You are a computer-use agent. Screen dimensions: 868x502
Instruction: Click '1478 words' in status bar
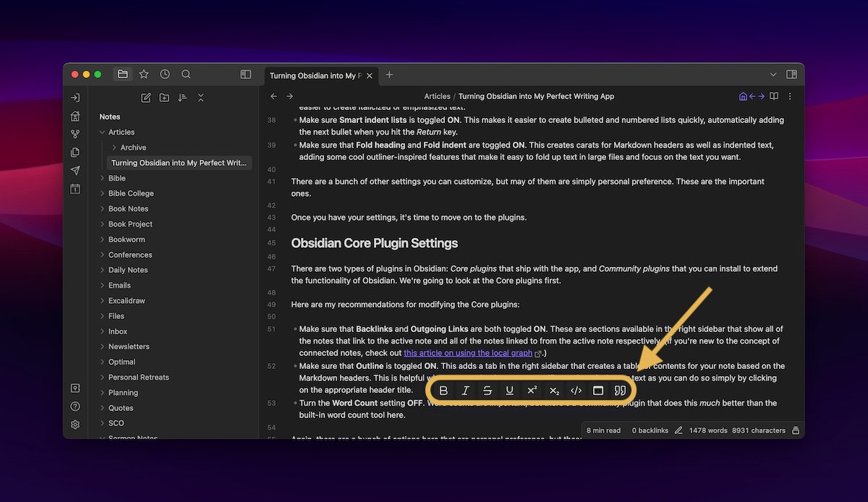pos(708,430)
